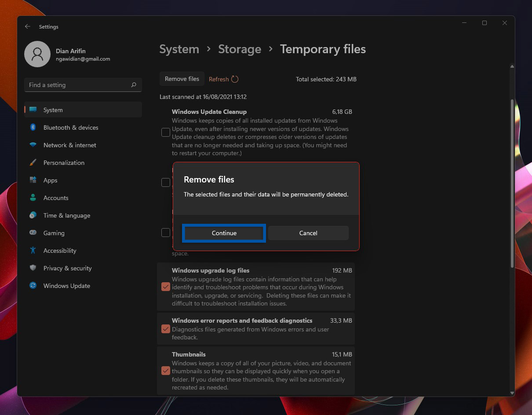Image resolution: width=532 pixels, height=415 pixels.
Task: Click the Personalization paintbrush icon
Action: click(33, 163)
